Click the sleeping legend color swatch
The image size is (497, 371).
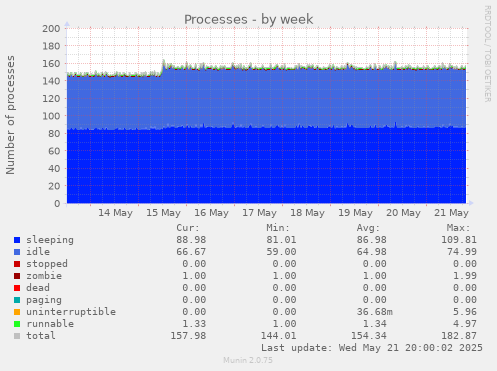(x=17, y=240)
